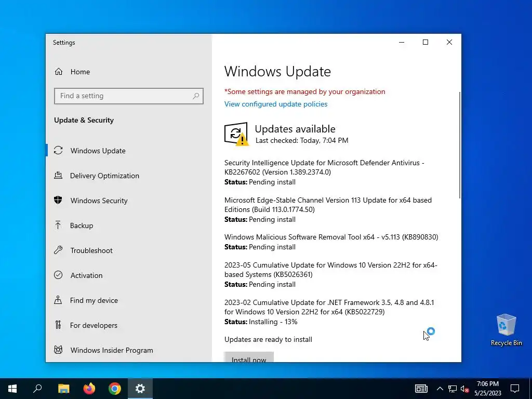Click 'Installing - 13%' status text
The width and height of the screenshot is (532, 399).
click(273, 322)
